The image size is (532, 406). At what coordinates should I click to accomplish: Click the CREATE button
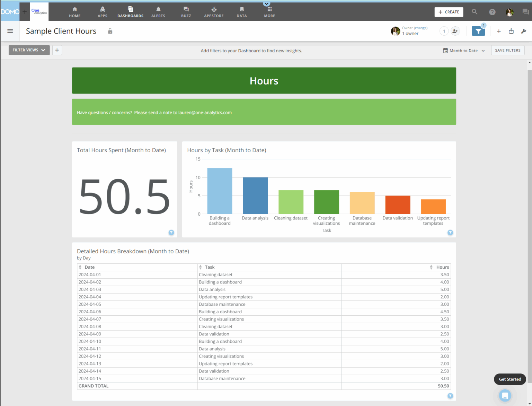[x=449, y=12]
